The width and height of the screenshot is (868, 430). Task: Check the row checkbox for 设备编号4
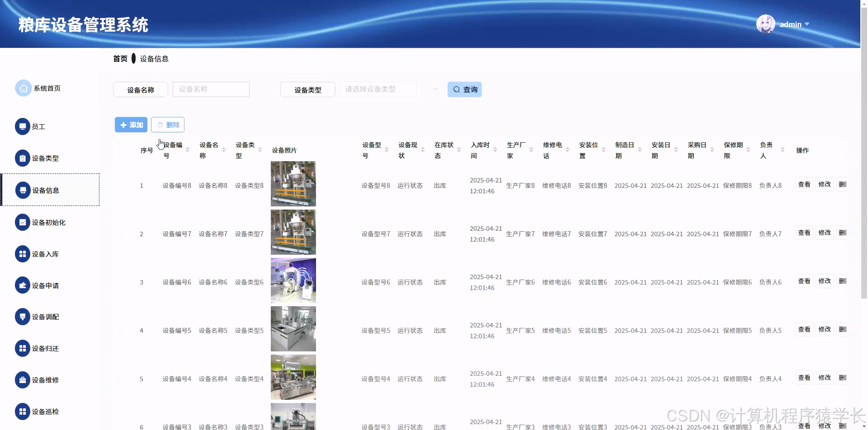121,379
